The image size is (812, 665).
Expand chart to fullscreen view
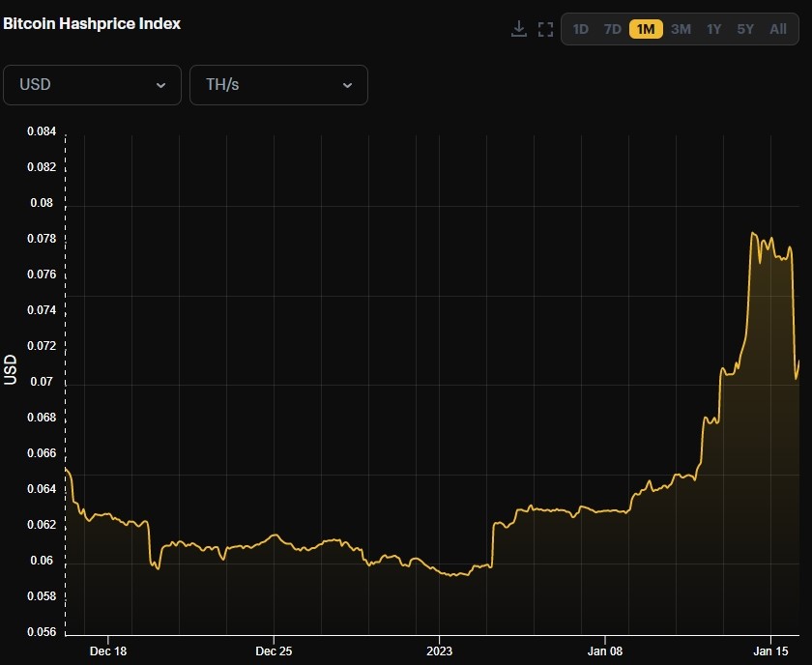(x=545, y=29)
